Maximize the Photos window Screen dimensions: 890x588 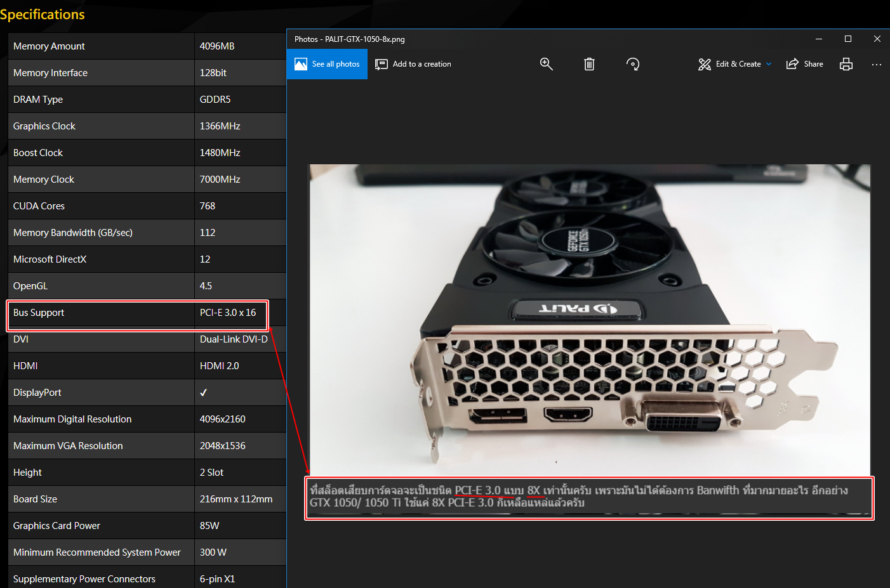848,39
